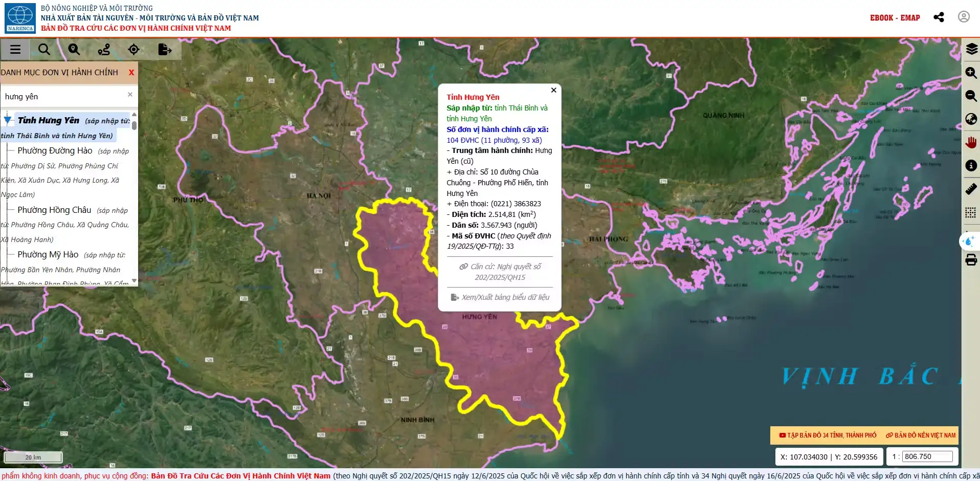980x481 pixels.
Task: Click the globe full-extent icon
Action: (971, 119)
